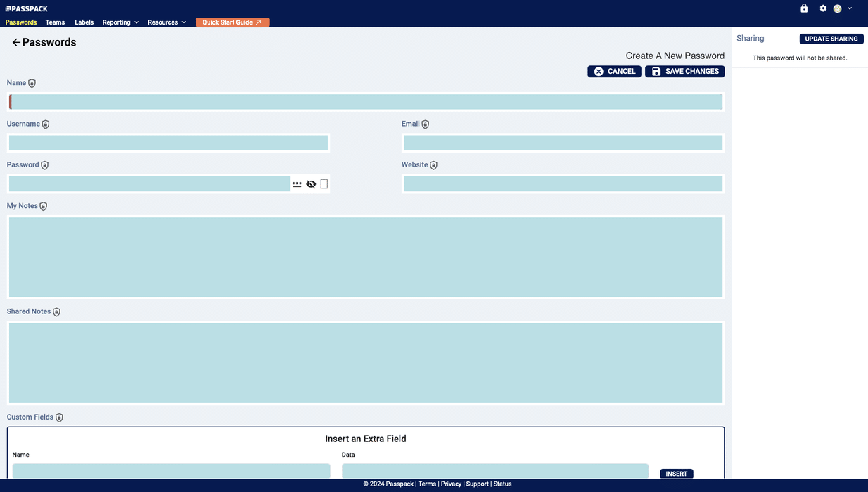
Task: Open the password generator dots icon
Action: [297, 183]
